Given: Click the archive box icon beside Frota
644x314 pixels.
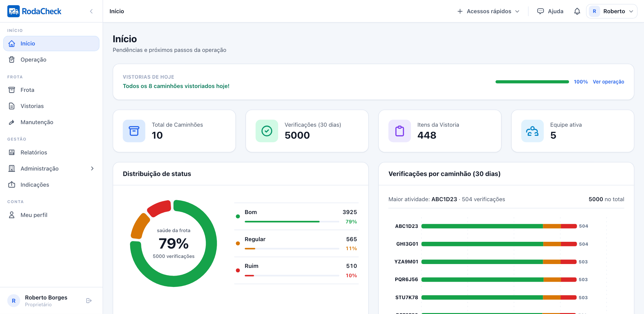Looking at the screenshot, I should [x=12, y=90].
